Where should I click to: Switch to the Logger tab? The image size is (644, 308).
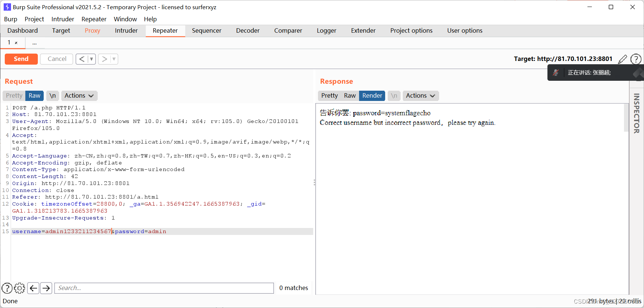pos(326,31)
